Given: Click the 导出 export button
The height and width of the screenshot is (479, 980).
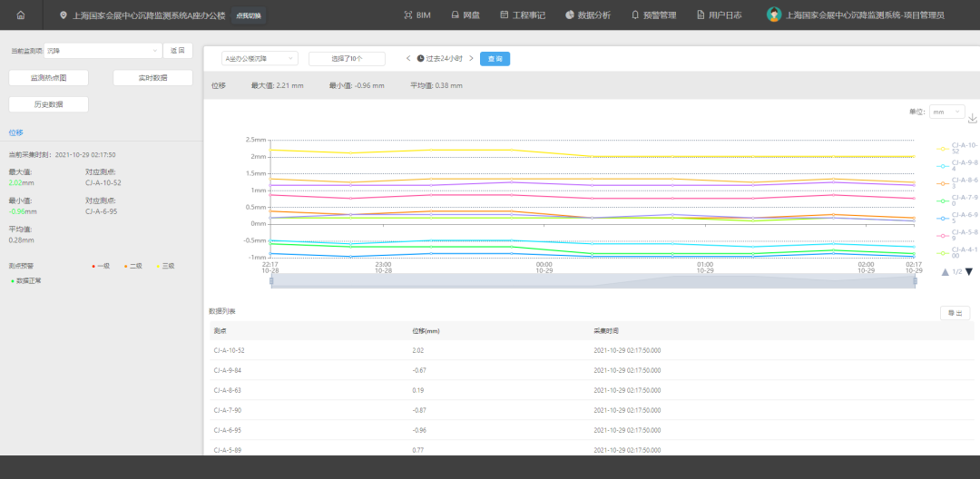Looking at the screenshot, I should [955, 313].
